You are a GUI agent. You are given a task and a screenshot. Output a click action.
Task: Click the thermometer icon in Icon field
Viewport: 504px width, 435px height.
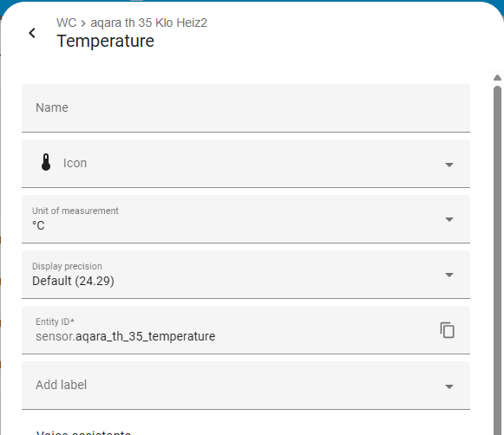pos(46,162)
